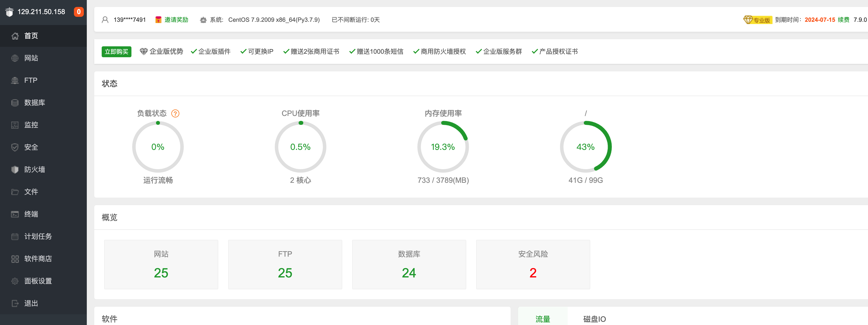Click the 2 核心 CPU core text

(300, 180)
